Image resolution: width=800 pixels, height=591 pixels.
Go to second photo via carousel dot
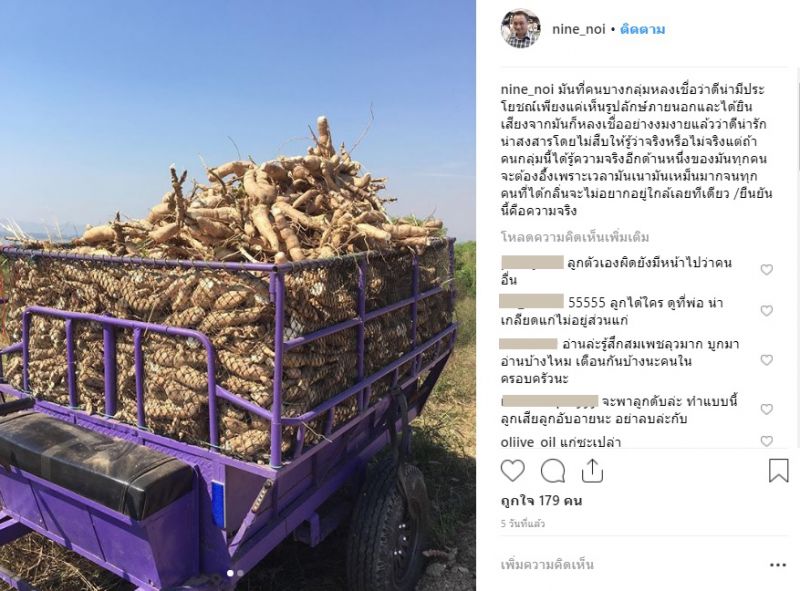240,573
